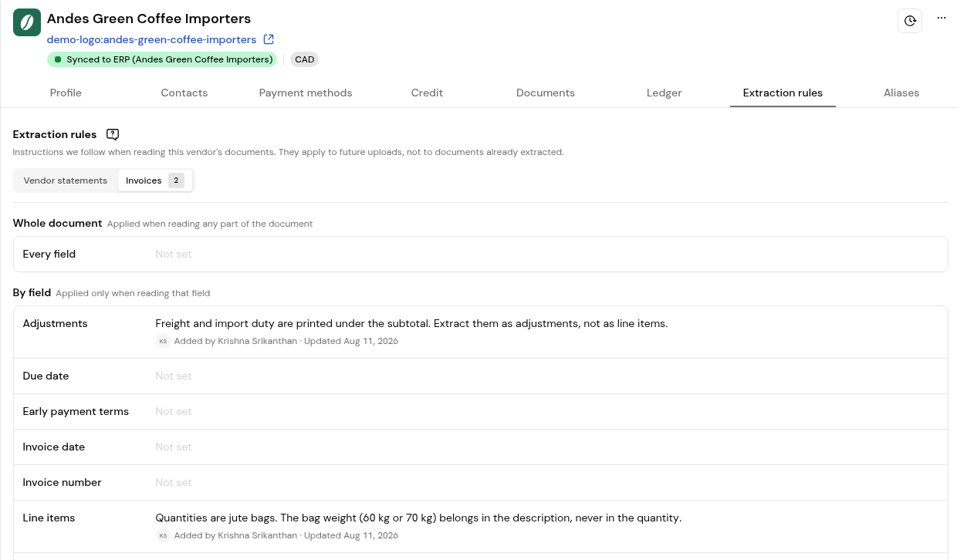Click the KS avatar in Line items row

point(163,535)
